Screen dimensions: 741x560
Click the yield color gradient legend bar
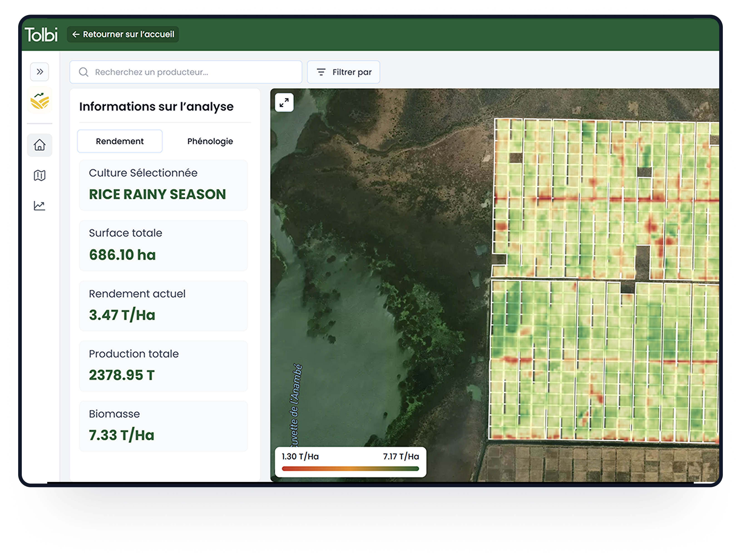350,468
